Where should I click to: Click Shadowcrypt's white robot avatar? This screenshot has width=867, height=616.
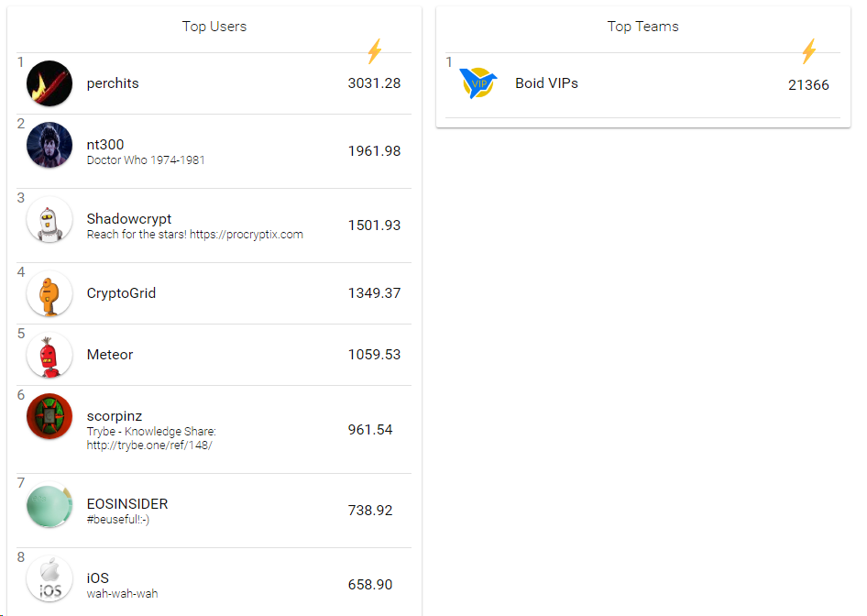coord(49,219)
